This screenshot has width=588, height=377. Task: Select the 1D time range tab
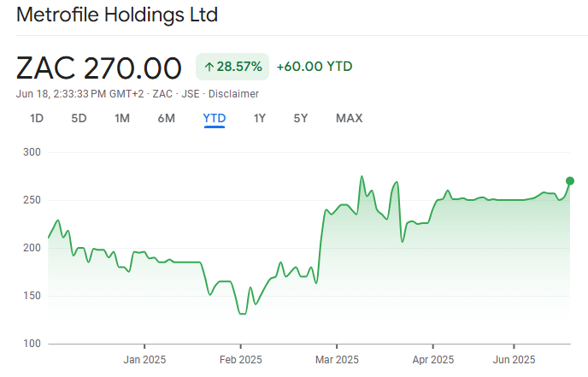37,119
